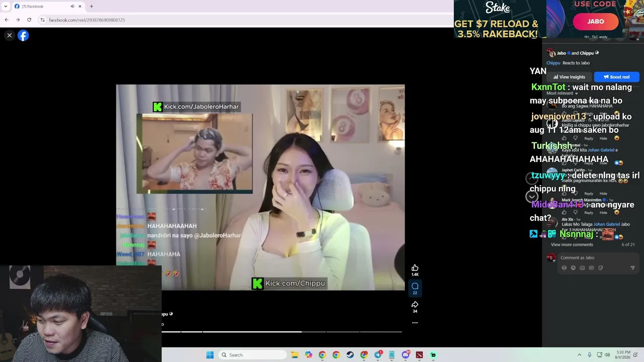Open File Explorer from the taskbar
Image resolution: width=644 pixels, height=362 pixels.
295,355
